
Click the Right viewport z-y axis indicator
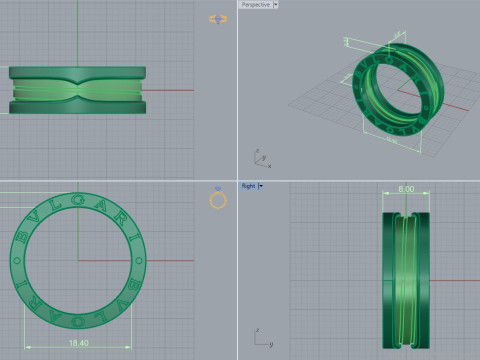tap(264, 338)
